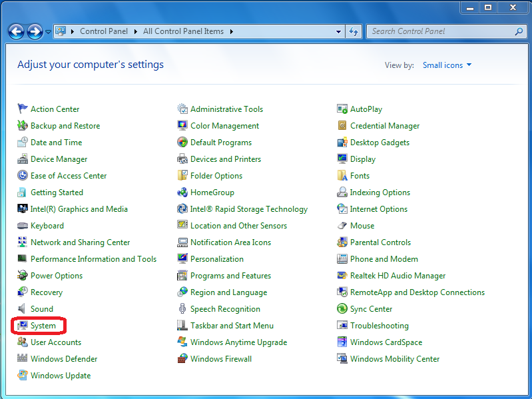
Task: Open the Display link
Action: [x=363, y=159]
